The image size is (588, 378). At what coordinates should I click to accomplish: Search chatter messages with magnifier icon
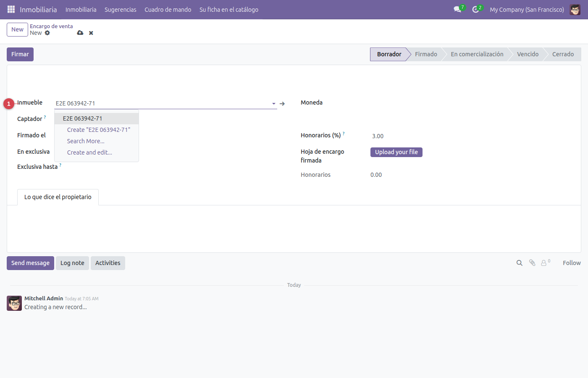(x=520, y=263)
